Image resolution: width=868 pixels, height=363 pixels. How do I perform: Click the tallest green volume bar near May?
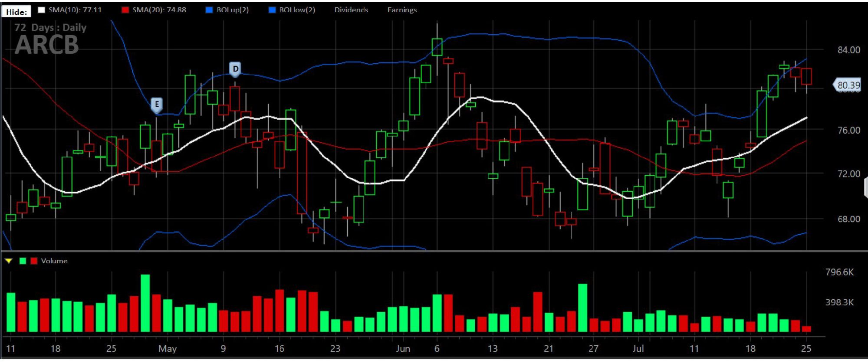pyautogui.click(x=145, y=303)
